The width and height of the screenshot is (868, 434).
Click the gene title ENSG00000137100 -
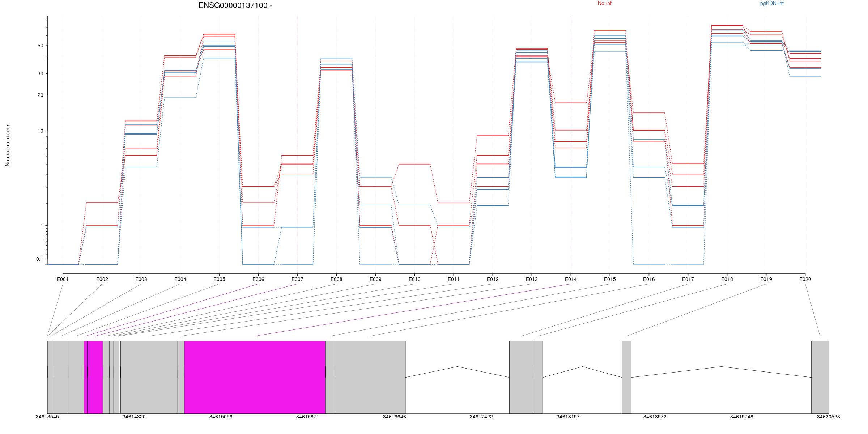[x=235, y=5]
